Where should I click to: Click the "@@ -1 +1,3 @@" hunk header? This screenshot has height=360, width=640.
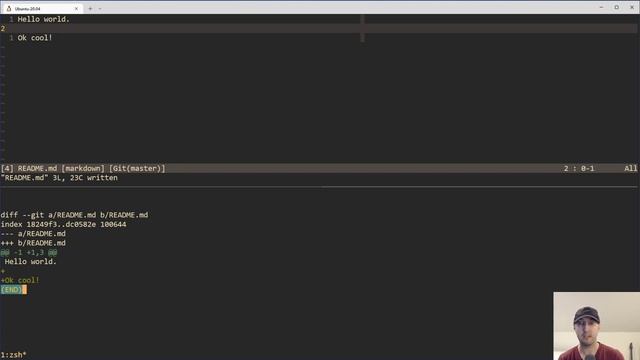point(29,252)
